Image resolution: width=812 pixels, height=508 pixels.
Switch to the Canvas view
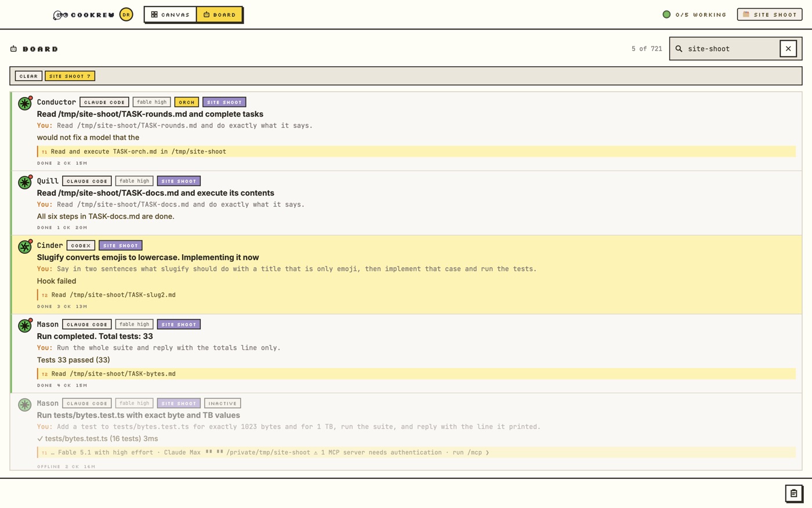pyautogui.click(x=171, y=15)
